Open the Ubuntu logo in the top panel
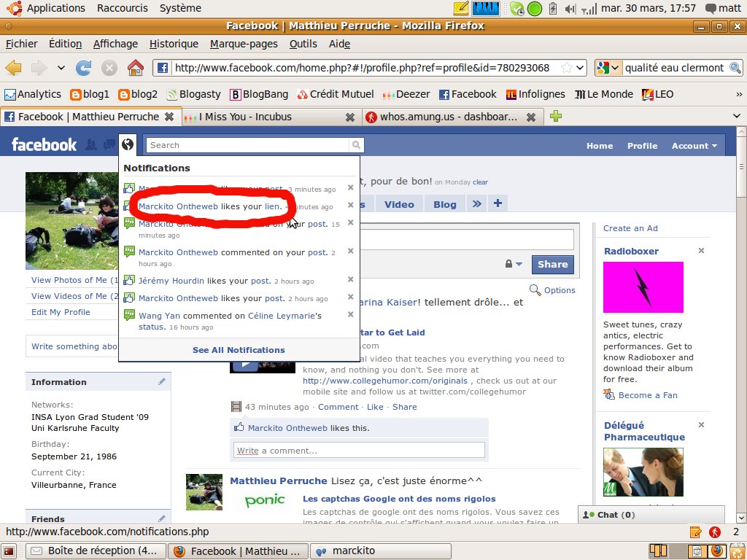 click(15, 8)
